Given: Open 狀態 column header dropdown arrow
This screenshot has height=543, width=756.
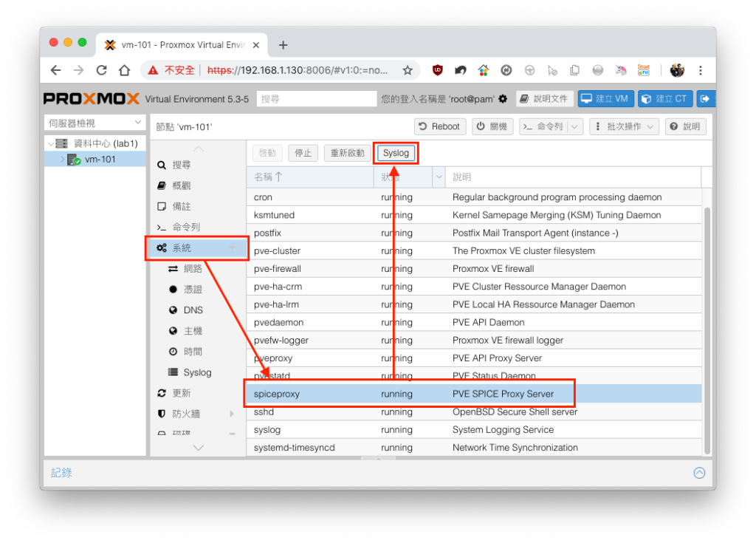Looking at the screenshot, I should click(x=439, y=177).
